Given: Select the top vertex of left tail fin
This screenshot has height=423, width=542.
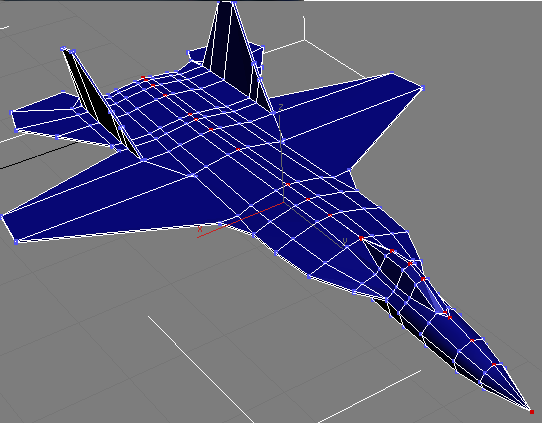Looking at the screenshot, I should coord(63,49).
